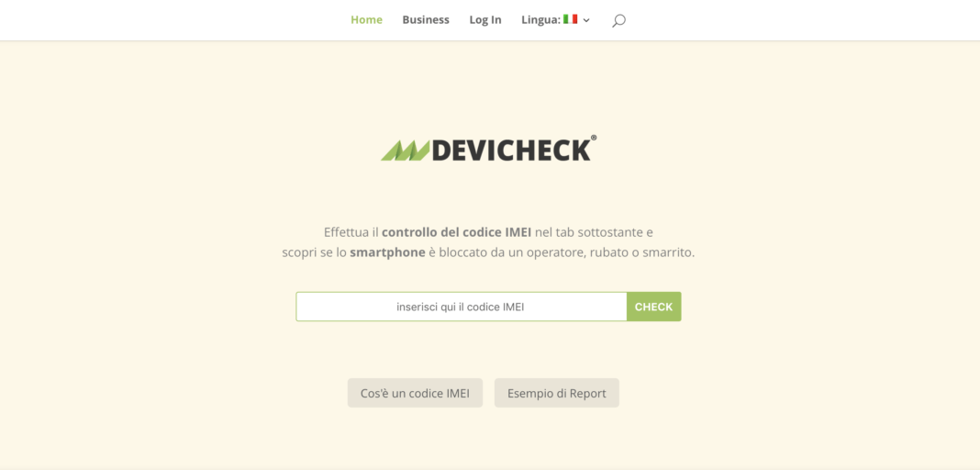Click the words Effettua il in the description
The image size is (980, 470).
pyautogui.click(x=351, y=232)
